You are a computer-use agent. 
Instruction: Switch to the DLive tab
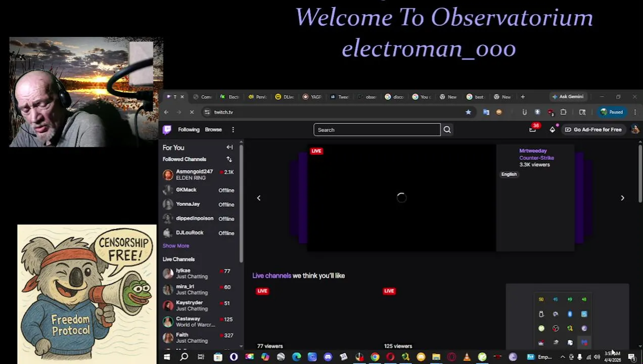(285, 97)
